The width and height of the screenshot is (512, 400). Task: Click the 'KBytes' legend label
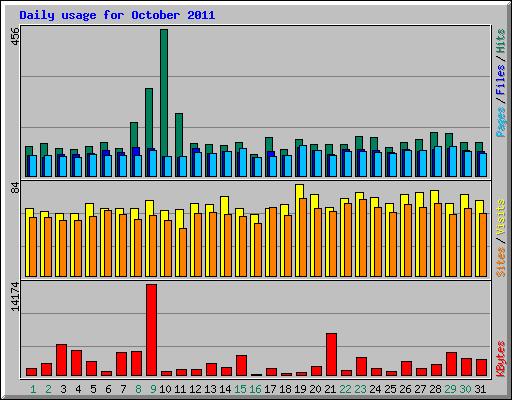point(500,359)
